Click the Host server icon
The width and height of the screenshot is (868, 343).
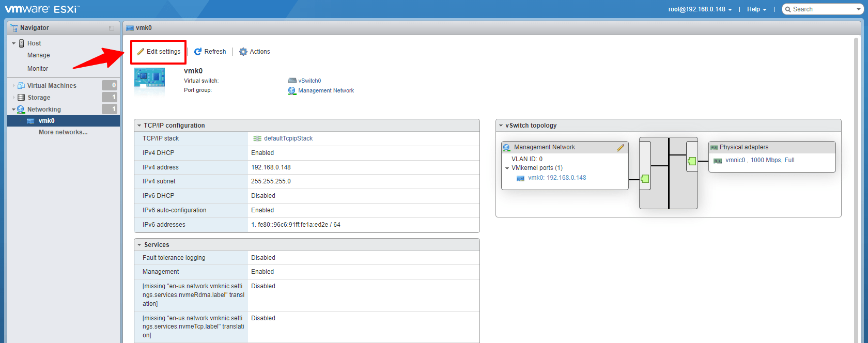tap(22, 43)
